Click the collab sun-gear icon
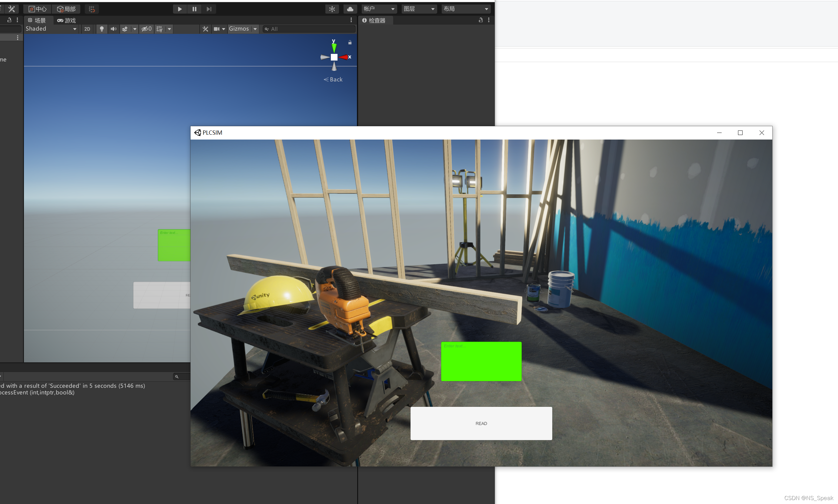Screen dimensions: 838x504 point(332,9)
